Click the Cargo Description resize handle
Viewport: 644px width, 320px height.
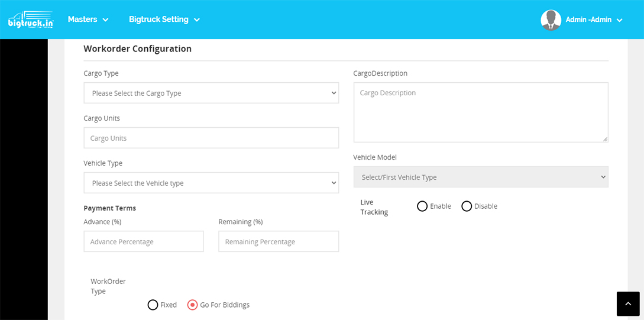point(605,139)
